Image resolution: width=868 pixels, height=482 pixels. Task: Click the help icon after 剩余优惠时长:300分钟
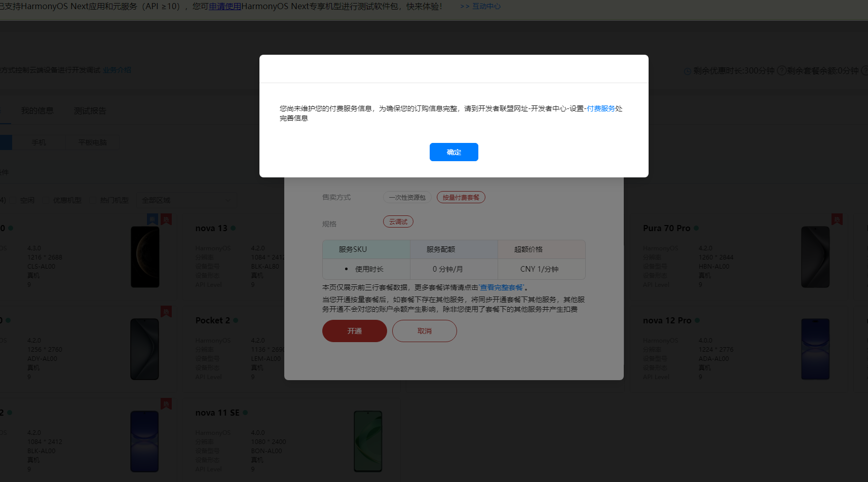point(781,70)
